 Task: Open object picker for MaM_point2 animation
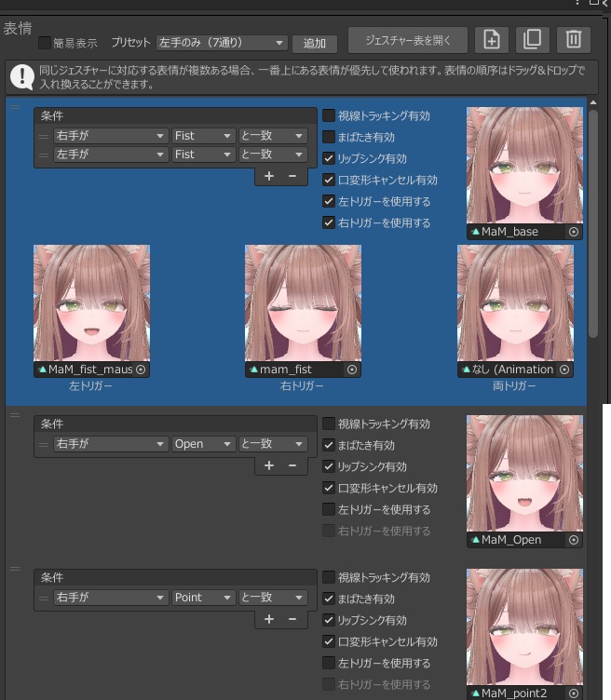[x=574, y=693]
